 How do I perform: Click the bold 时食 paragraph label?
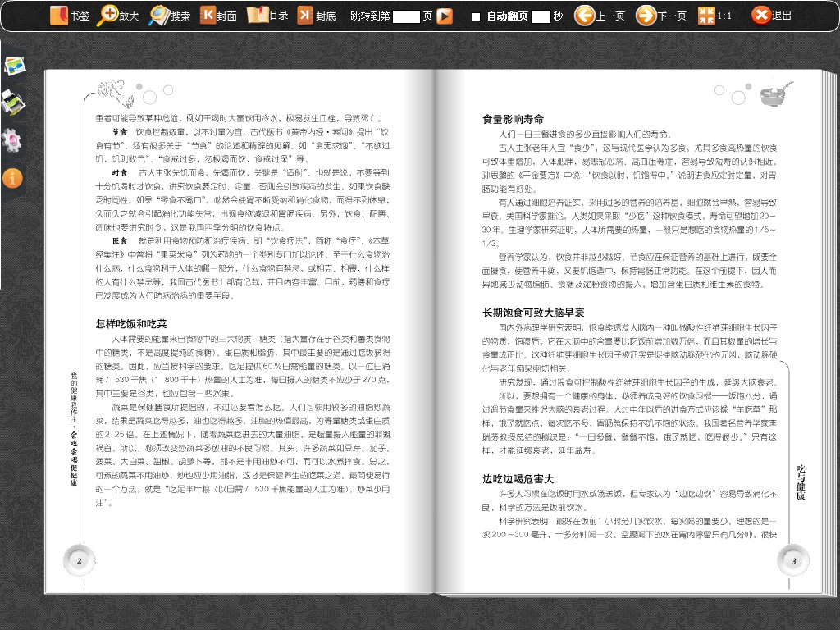pyautogui.click(x=120, y=172)
